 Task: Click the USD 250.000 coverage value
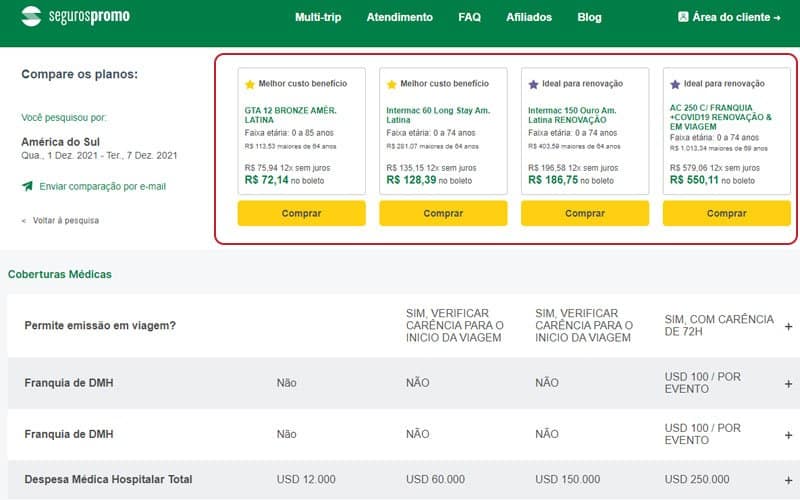point(696,479)
